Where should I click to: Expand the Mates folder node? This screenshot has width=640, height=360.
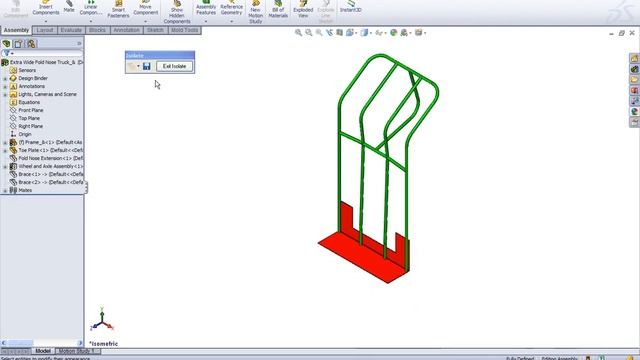[x=5, y=191]
